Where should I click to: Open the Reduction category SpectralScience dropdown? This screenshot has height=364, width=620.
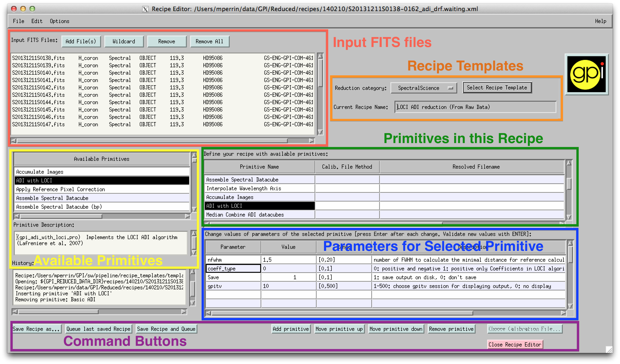tap(423, 88)
